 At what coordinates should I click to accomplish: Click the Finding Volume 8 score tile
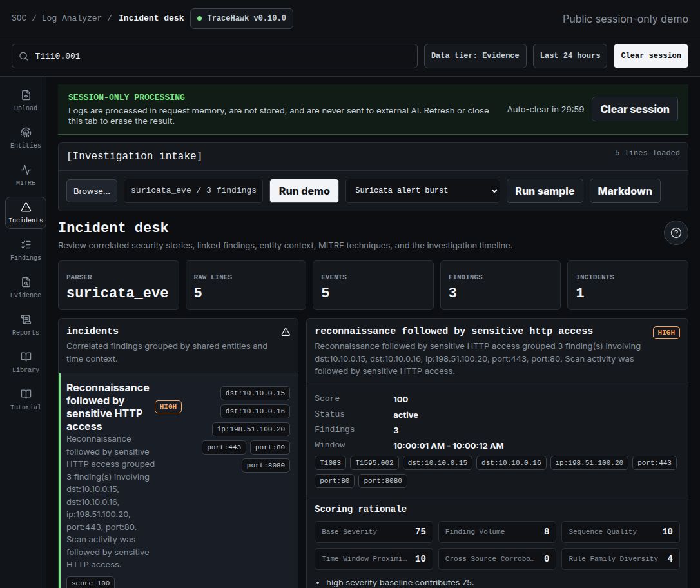coord(497,532)
